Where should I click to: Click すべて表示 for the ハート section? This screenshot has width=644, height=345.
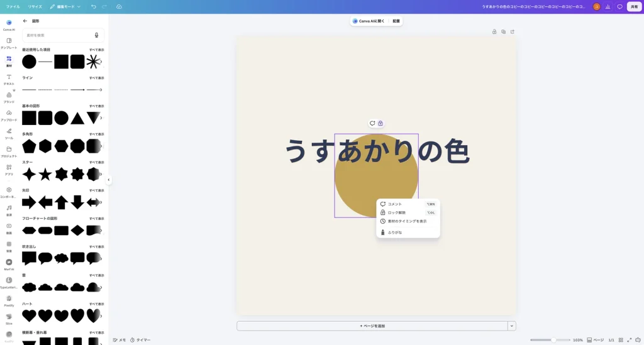coord(96,304)
